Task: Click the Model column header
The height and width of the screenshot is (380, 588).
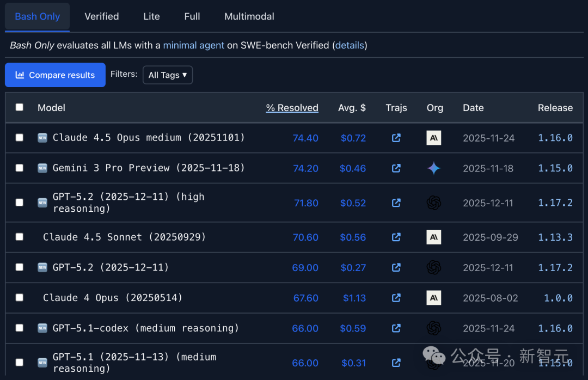Action: tap(51, 108)
